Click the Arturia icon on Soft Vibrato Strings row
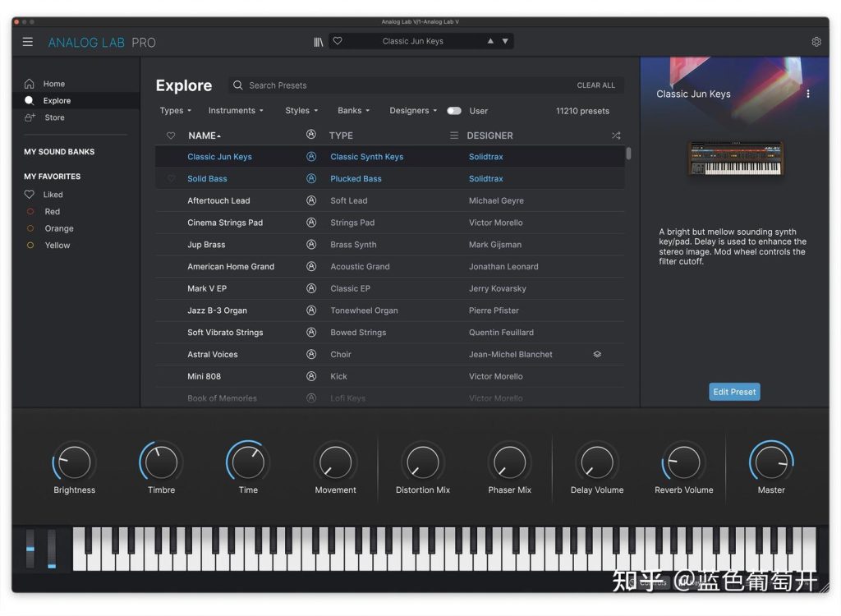The image size is (841, 616). click(311, 333)
